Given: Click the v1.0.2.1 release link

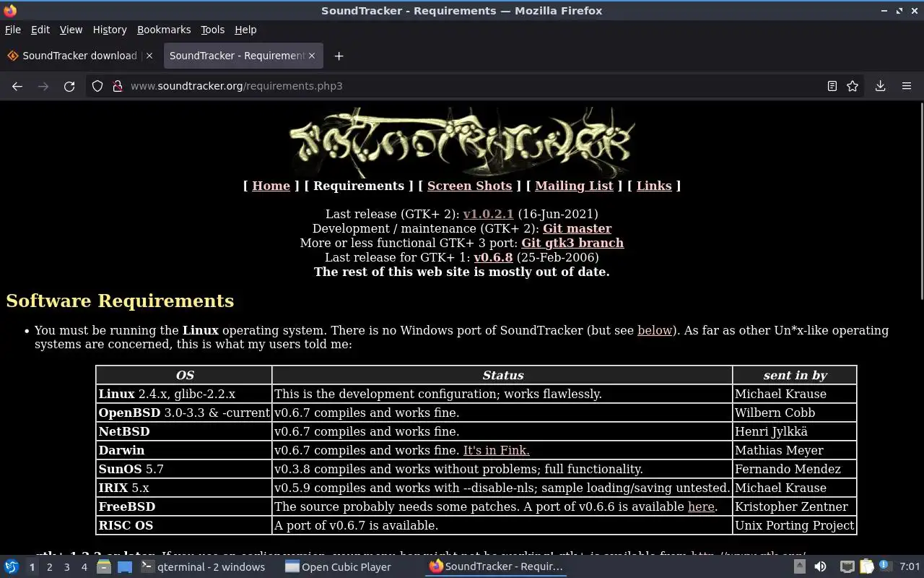Looking at the screenshot, I should pyautogui.click(x=488, y=214).
